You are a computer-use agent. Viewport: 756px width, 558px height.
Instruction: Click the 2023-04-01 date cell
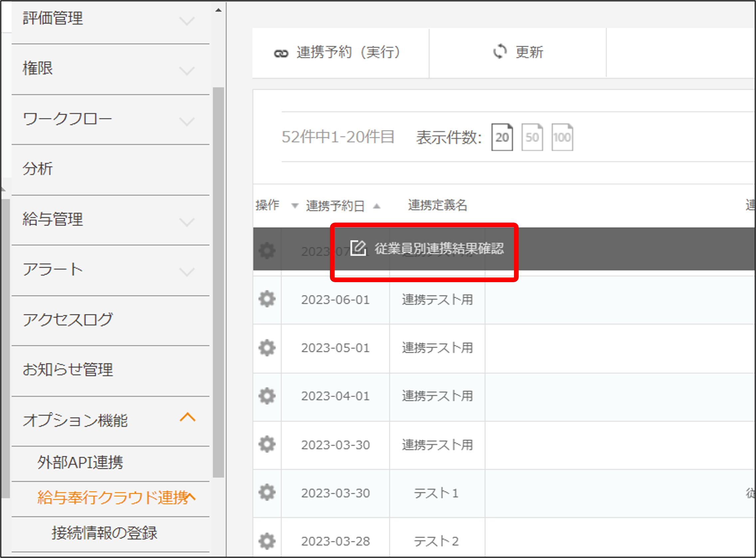(335, 396)
